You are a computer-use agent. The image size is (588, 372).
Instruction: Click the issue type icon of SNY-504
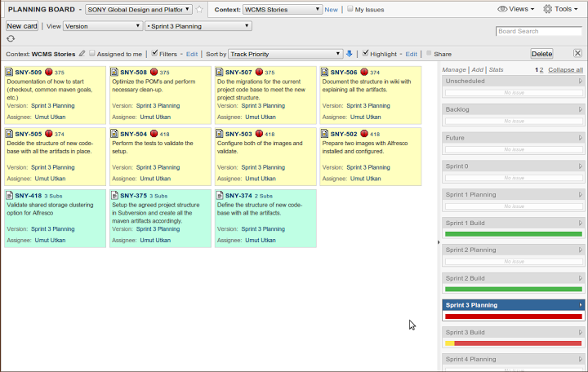[x=114, y=134]
